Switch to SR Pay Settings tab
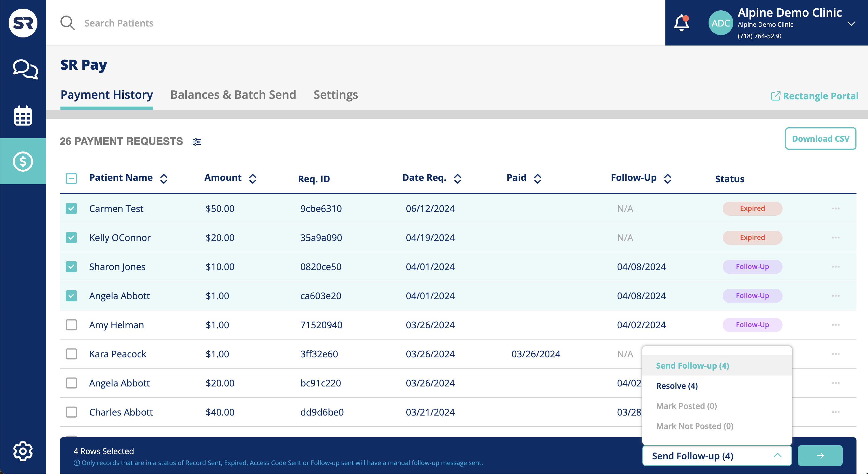 tap(336, 95)
